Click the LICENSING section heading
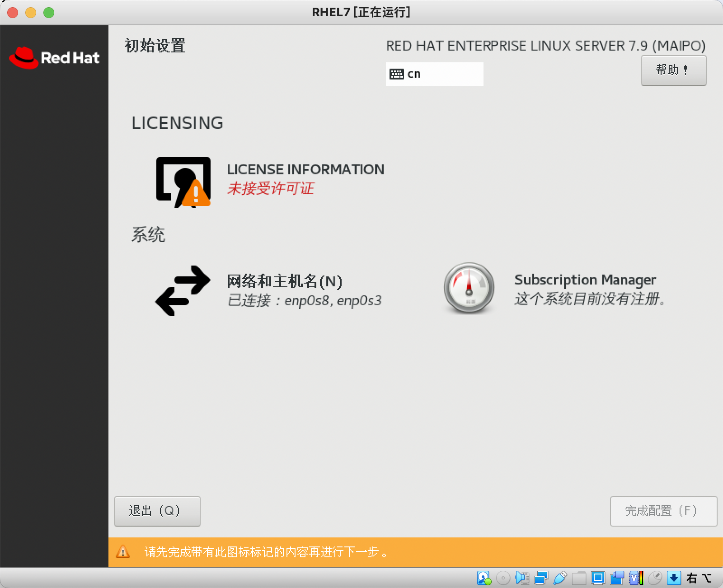The width and height of the screenshot is (723, 588). point(177,123)
